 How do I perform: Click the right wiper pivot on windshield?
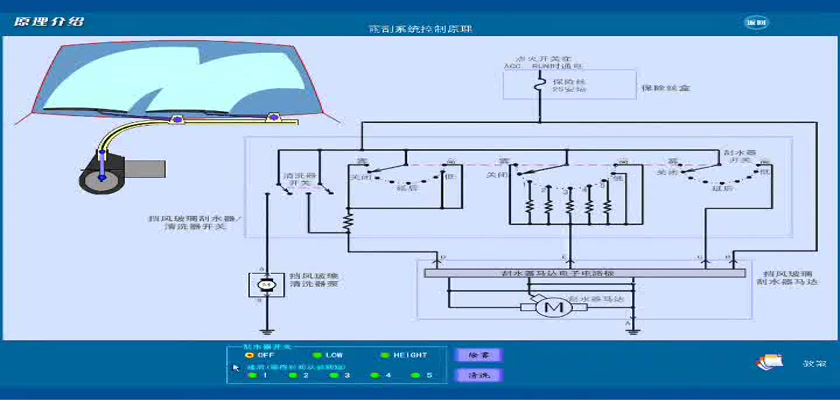tap(274, 117)
